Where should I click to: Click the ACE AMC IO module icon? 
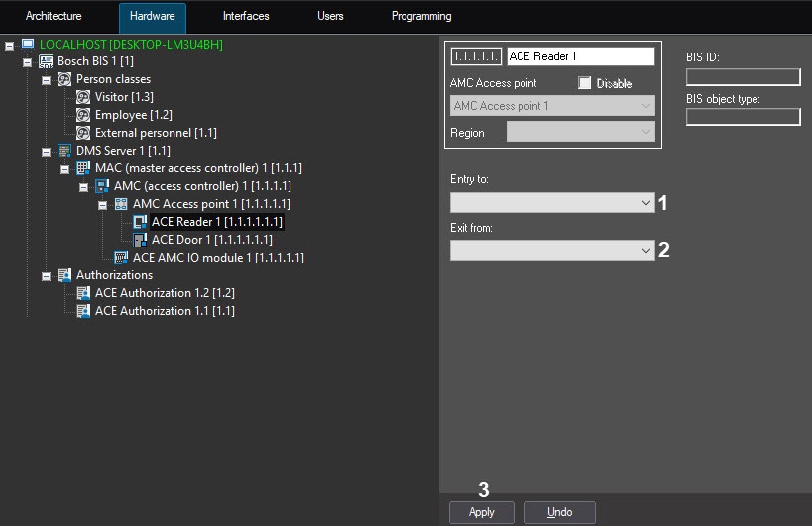121,258
